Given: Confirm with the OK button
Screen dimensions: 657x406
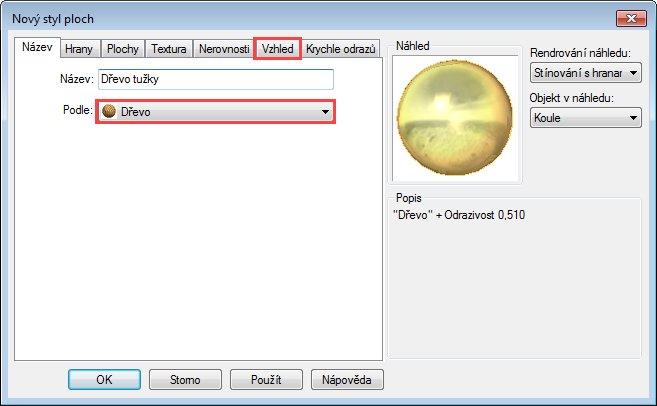Looking at the screenshot, I should pos(104,380).
